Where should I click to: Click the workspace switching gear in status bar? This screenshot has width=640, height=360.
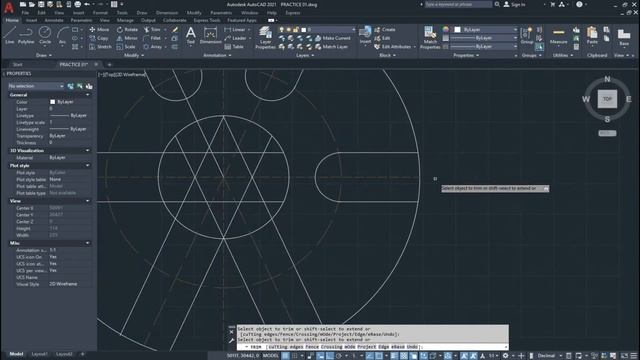coord(505,356)
